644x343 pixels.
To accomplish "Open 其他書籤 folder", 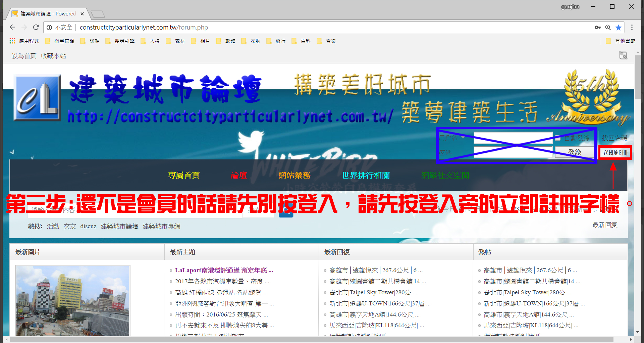I will [x=621, y=41].
